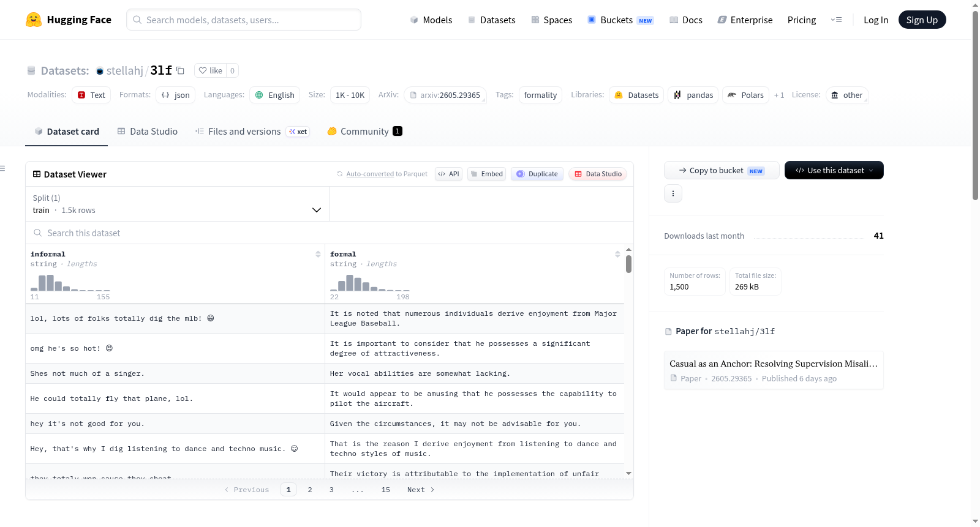Click the formal column lengths histogram
This screenshot has height=527, width=980.
tap(370, 283)
